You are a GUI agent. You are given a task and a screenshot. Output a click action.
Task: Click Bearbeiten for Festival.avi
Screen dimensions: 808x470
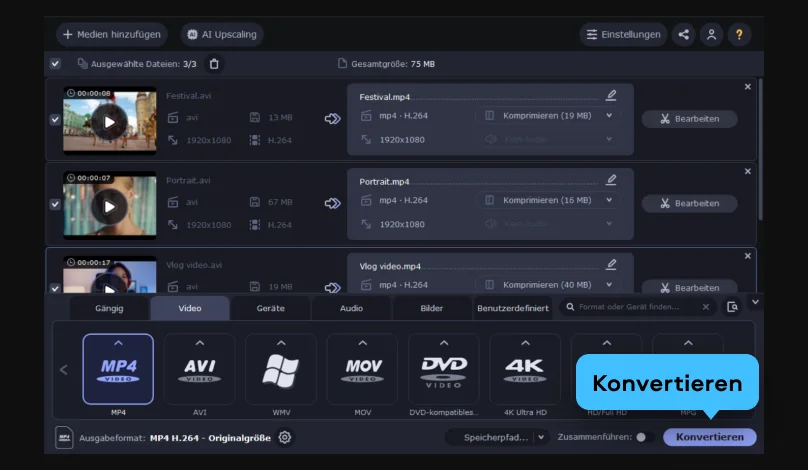[x=689, y=119]
